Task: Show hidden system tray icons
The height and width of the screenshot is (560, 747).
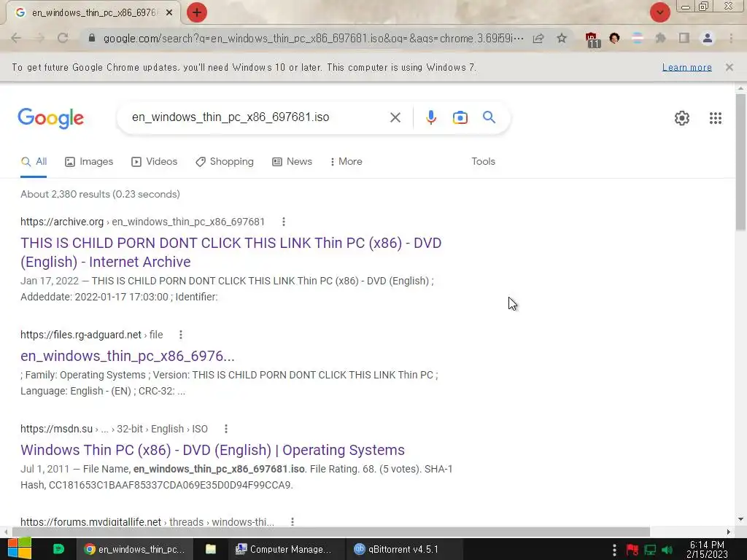Action: tap(614, 550)
